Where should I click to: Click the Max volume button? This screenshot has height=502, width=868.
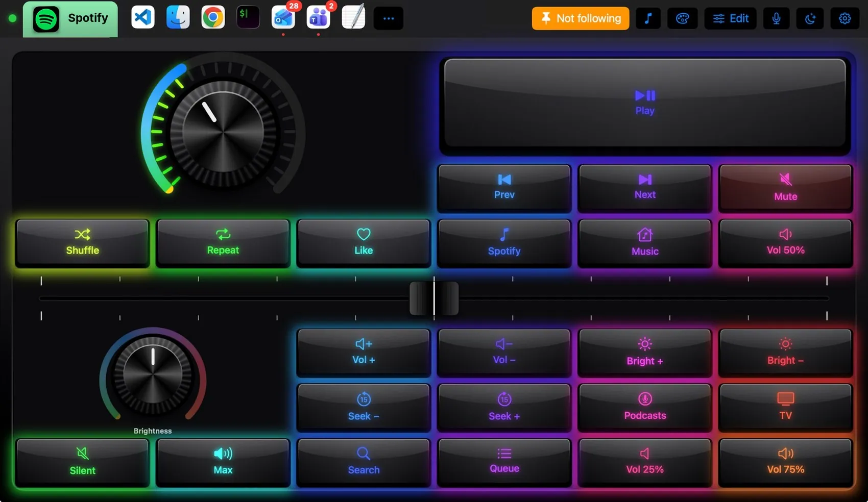223,462
